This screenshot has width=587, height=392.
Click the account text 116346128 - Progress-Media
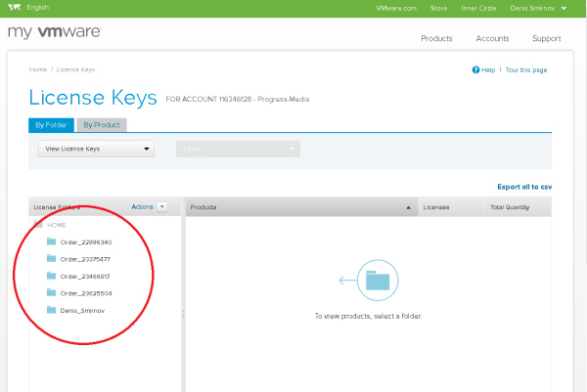[264, 99]
